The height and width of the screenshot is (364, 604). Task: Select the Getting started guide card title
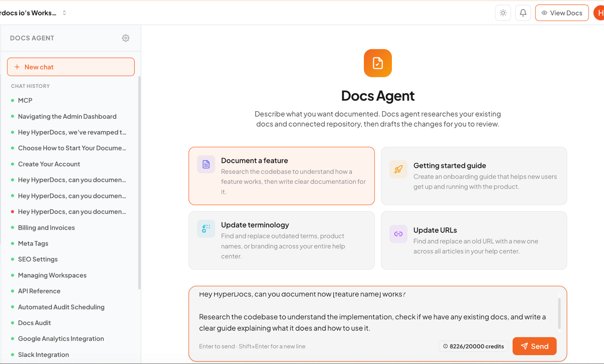click(449, 165)
